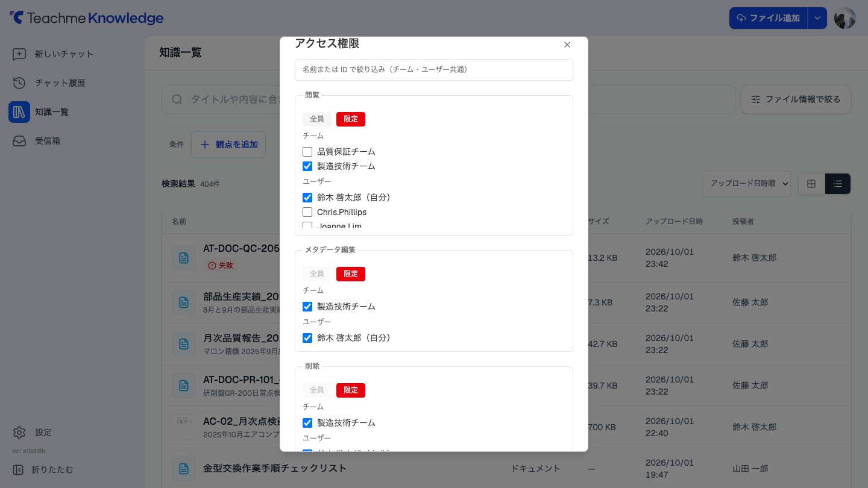The height and width of the screenshot is (488, 868).
Task: Click 観点を追加 button
Action: pyautogui.click(x=228, y=145)
